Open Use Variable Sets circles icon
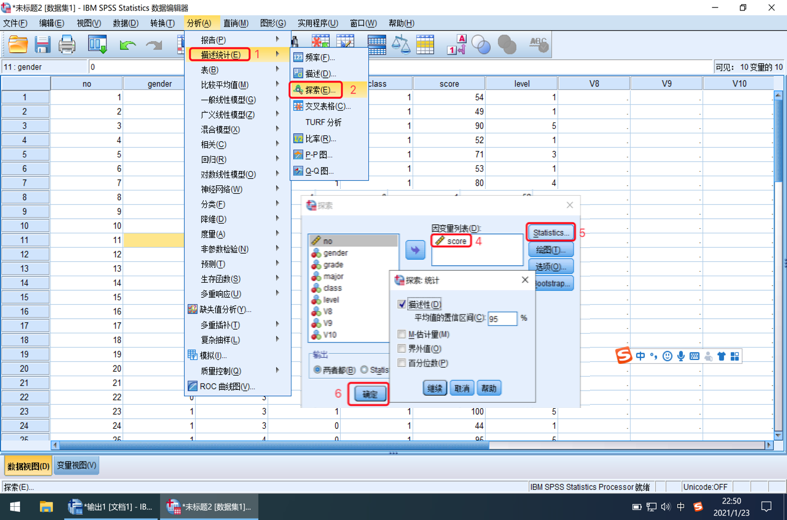 click(481, 45)
